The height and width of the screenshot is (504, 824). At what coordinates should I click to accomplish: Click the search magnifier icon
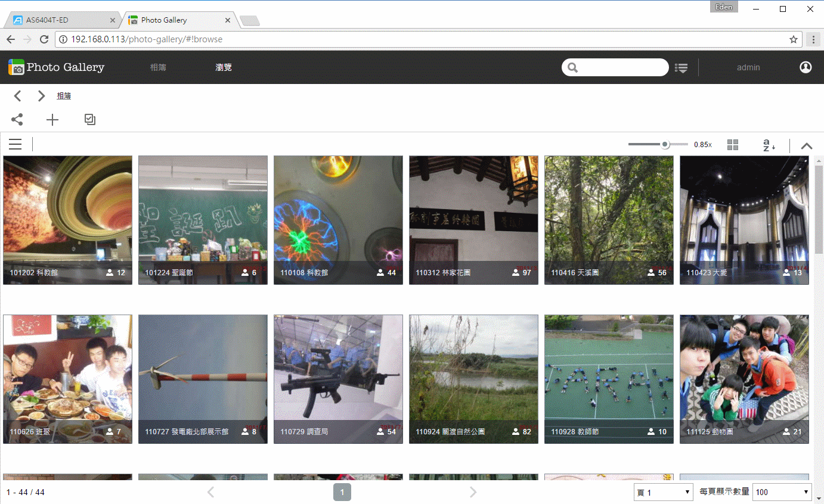tap(573, 68)
